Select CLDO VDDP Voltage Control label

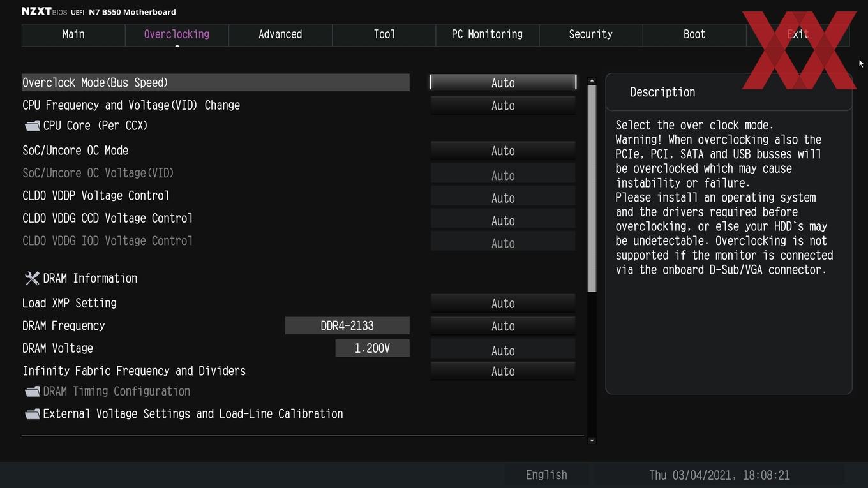96,196
